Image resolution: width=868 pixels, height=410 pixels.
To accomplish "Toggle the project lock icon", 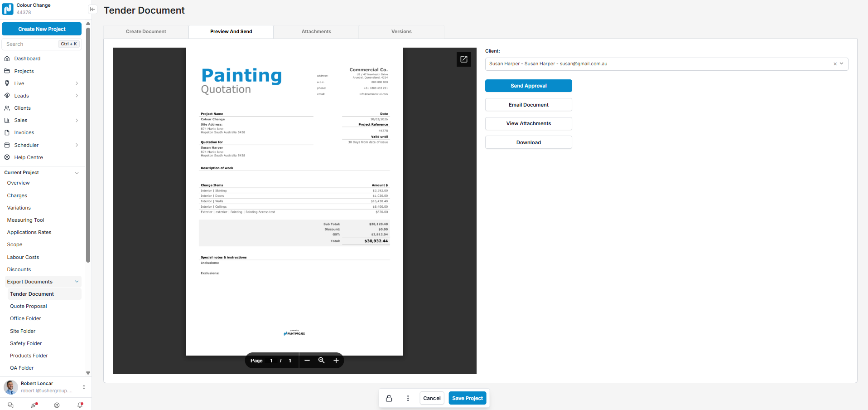I will [x=389, y=398].
